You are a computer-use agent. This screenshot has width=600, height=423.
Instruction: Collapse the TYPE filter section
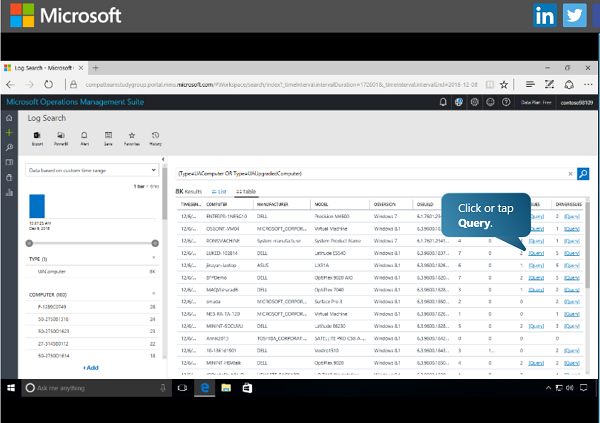153,258
